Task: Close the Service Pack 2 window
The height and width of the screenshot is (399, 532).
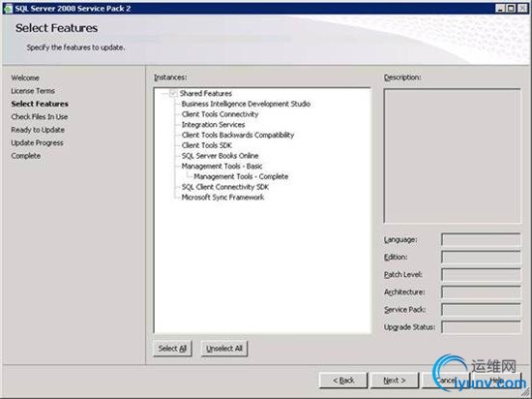Action: 522,8
